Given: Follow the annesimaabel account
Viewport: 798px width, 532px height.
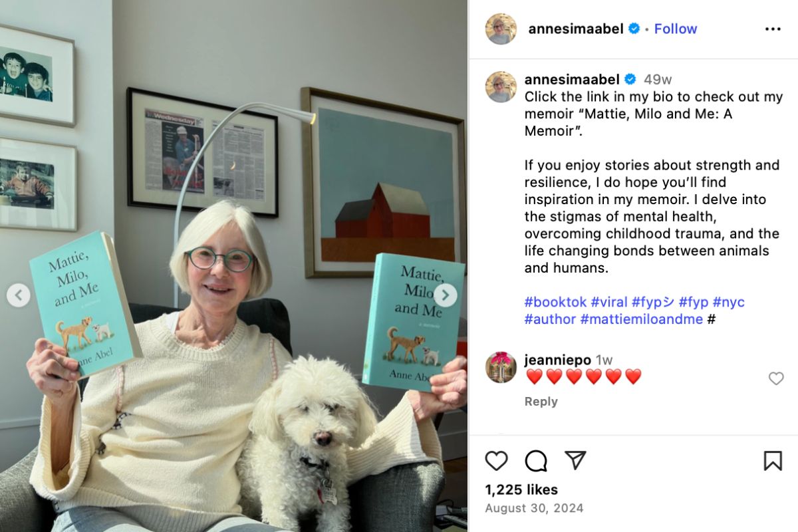Looking at the screenshot, I should (x=676, y=29).
